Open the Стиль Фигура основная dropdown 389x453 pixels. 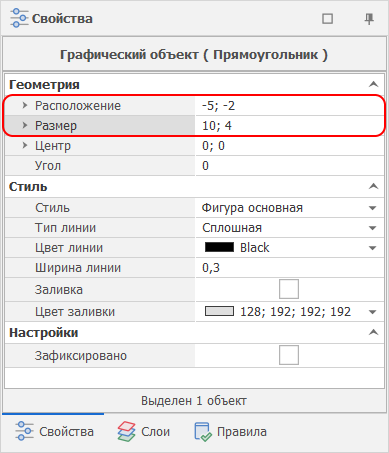click(373, 208)
